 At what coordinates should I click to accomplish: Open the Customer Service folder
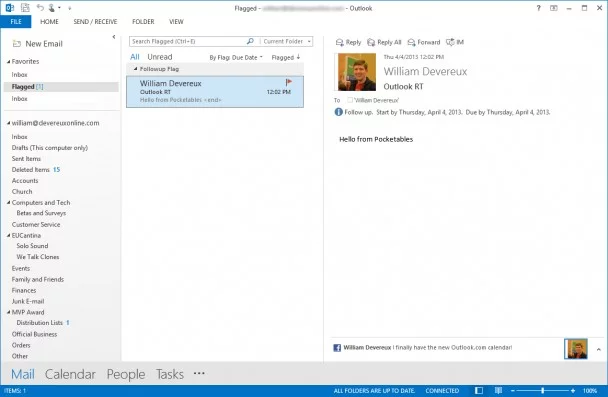(x=36, y=224)
